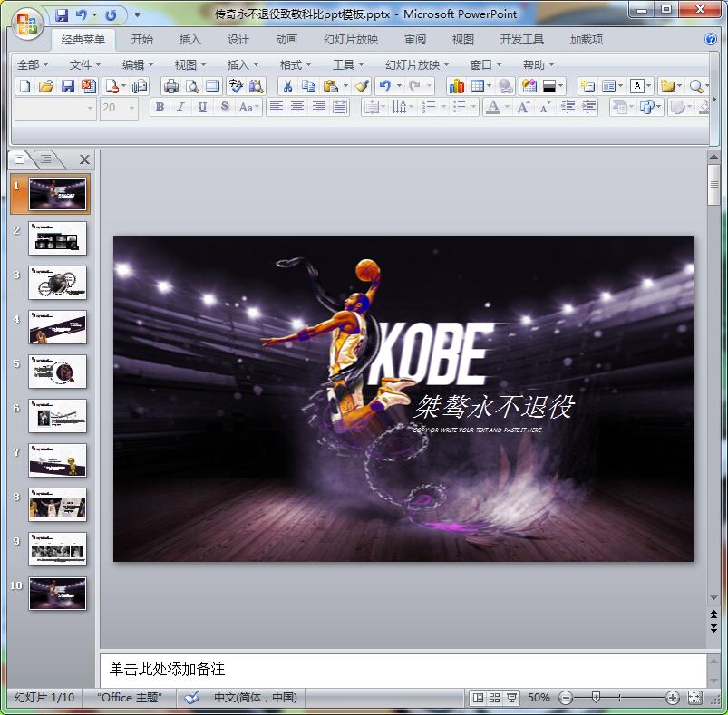Open the 幻灯片放映 classic menu
Viewport: 728px width, 715px height.
coord(417,65)
